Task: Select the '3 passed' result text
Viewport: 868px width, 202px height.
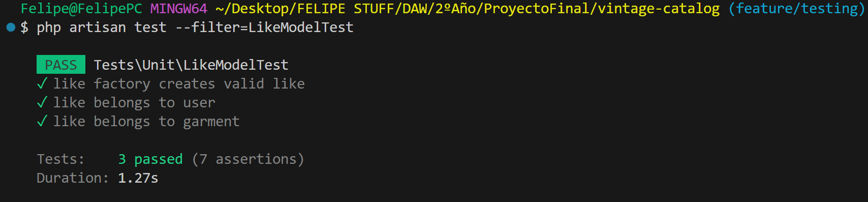Action: click(x=150, y=159)
